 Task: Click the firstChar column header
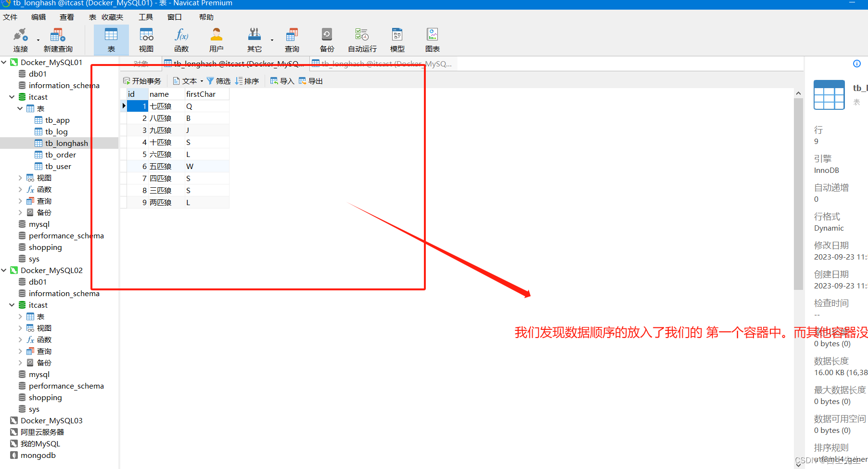(x=207, y=94)
